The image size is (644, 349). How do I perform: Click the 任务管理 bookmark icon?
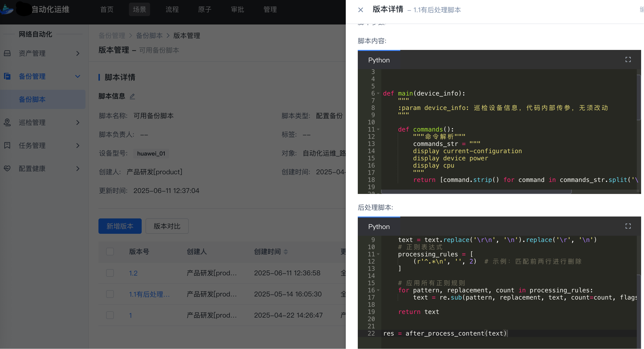[7, 145]
